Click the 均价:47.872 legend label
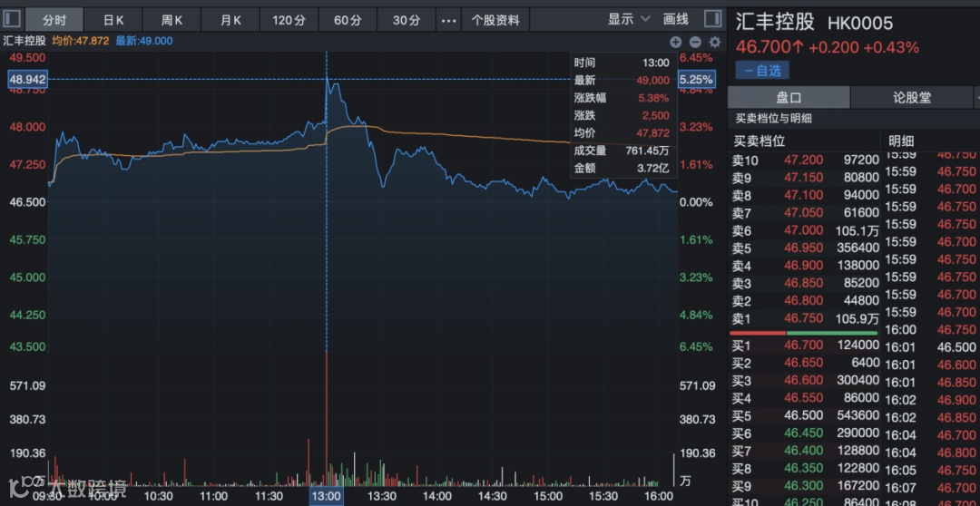The width and height of the screenshot is (980, 506). (81, 41)
